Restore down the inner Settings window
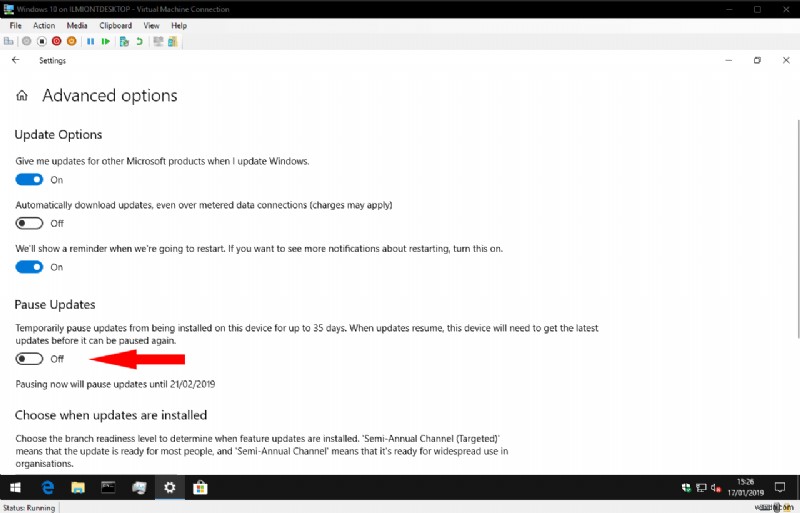The image size is (800, 513). click(757, 60)
